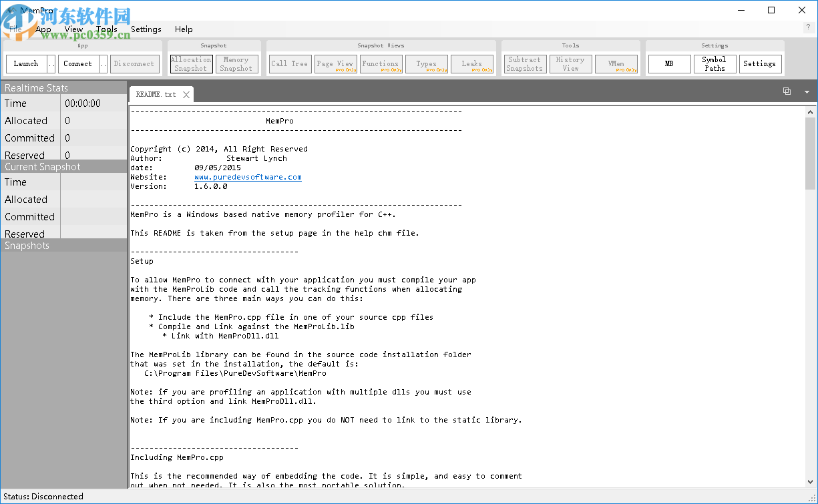Select the README.txt tab
Viewport: 818px width, 504px height.
click(154, 94)
